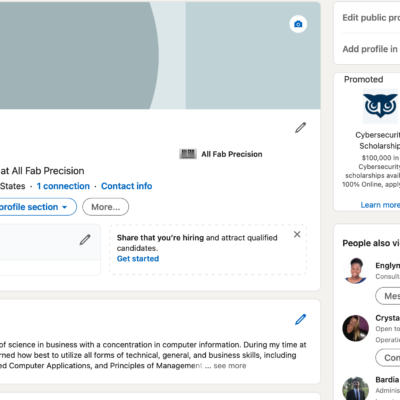Viewport: 400px width, 400px height.
Task: Click All Fab Precision company name
Action: click(x=232, y=154)
